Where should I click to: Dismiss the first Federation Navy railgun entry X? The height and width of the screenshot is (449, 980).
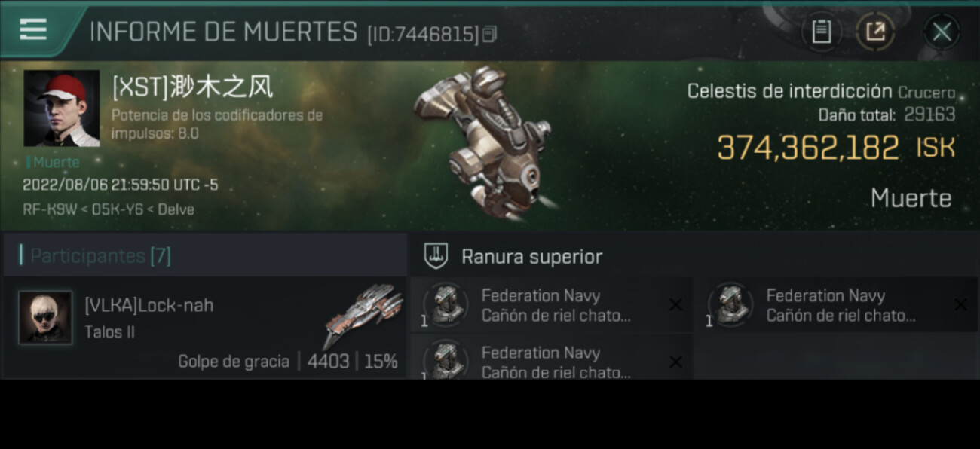[676, 305]
